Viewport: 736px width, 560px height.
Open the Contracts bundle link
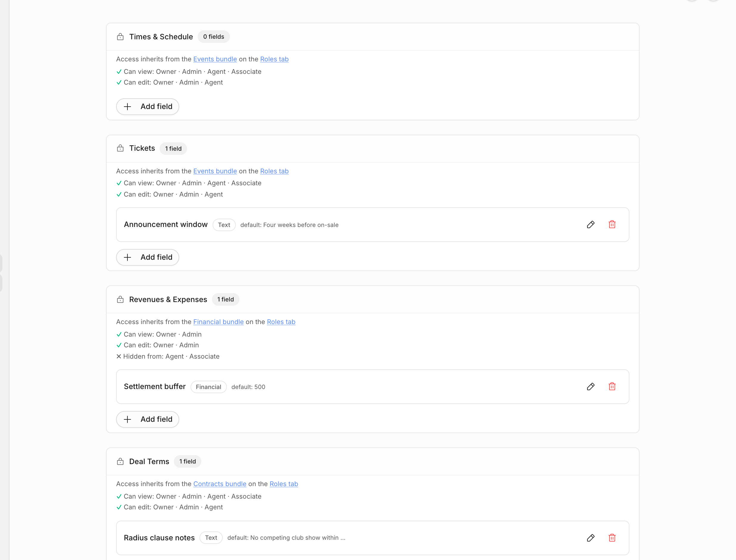(219, 484)
